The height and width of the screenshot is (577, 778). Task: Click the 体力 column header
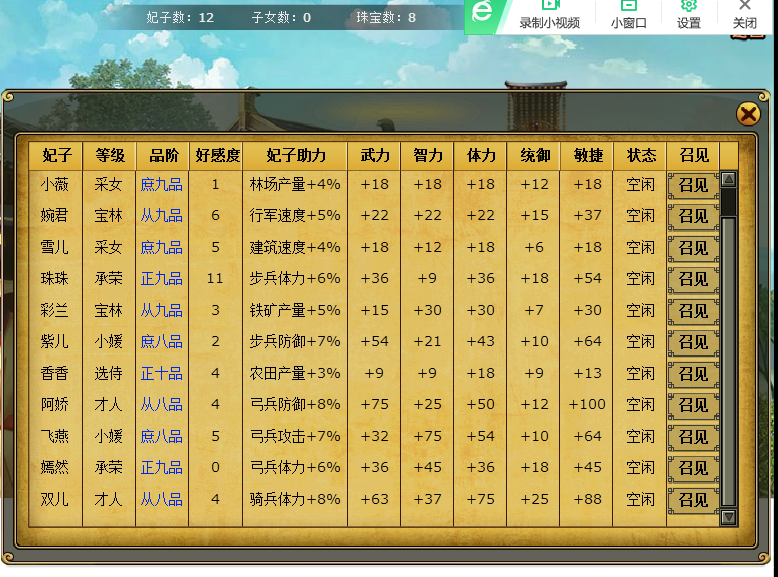pos(480,156)
